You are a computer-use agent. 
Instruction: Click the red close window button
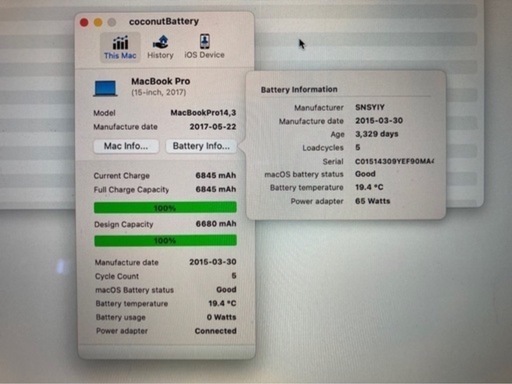coord(84,22)
